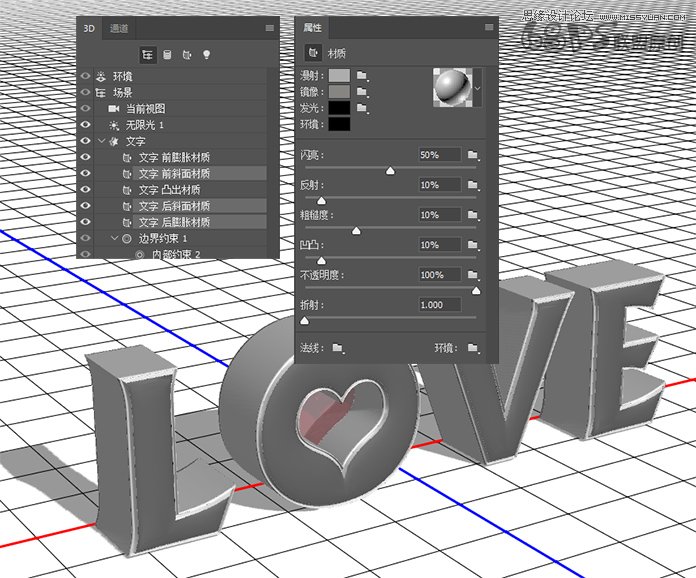Open the 3D panel options menu
This screenshot has height=578, width=696.
tap(269, 28)
